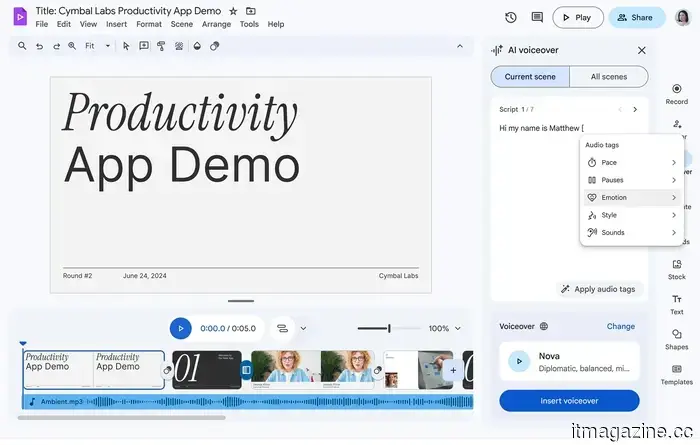The image size is (700, 445).
Task: Click the Share button
Action: (x=637, y=17)
